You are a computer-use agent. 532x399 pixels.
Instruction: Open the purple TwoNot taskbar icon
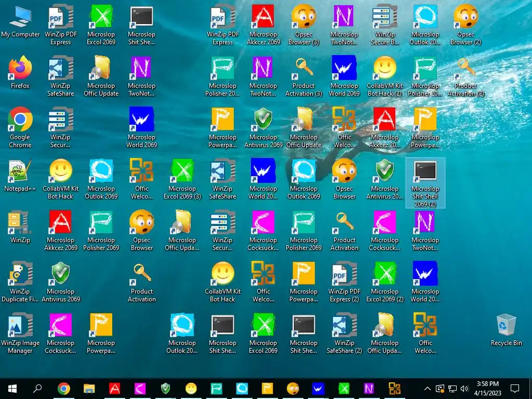coord(369,389)
